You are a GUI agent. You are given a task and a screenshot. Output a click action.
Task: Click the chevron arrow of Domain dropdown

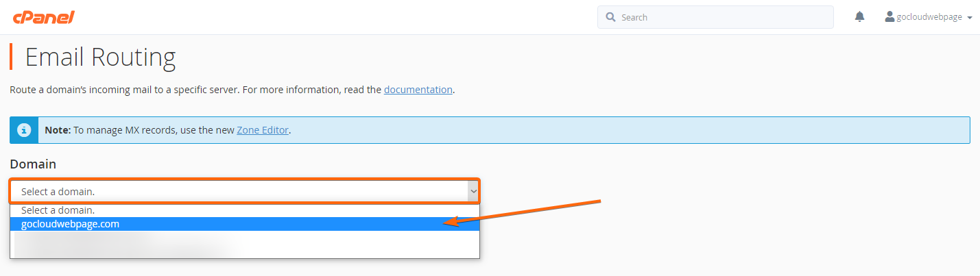point(473,192)
